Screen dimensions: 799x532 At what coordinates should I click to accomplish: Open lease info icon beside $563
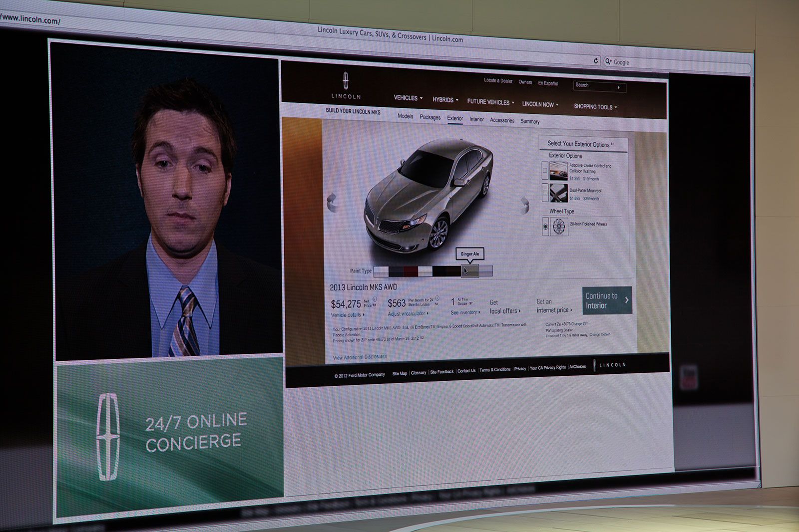[x=437, y=298]
